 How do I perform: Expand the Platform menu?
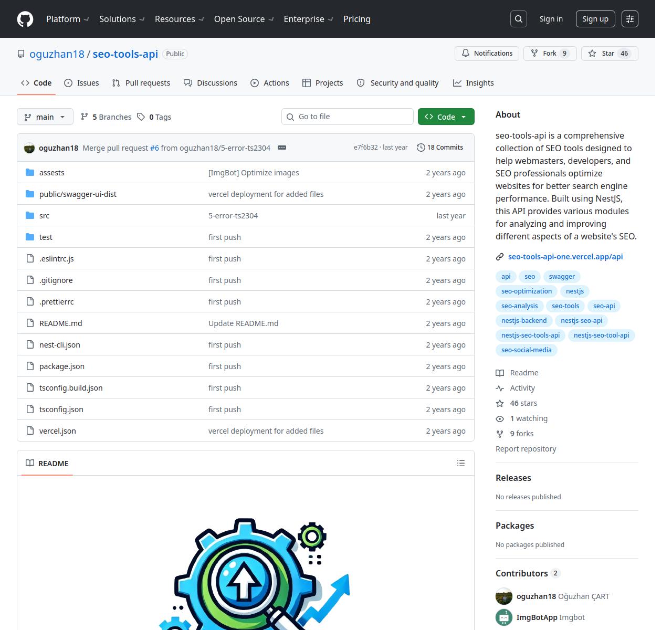pyautogui.click(x=68, y=19)
